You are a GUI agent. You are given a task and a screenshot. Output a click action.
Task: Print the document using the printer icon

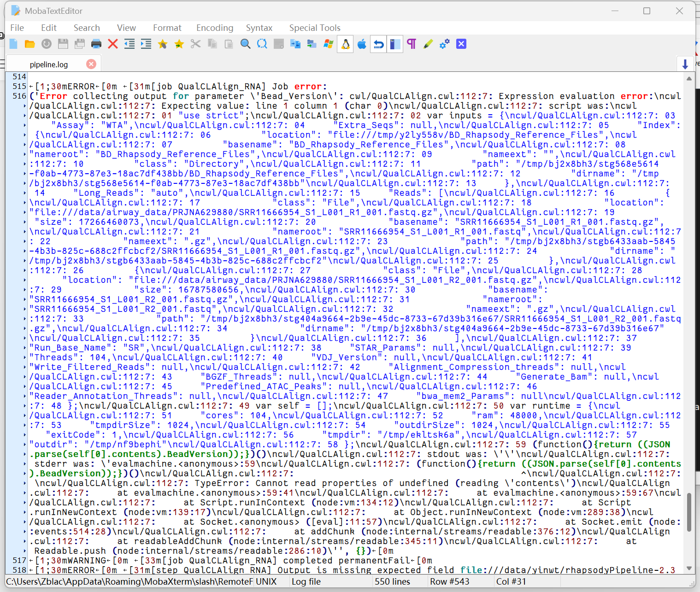(x=96, y=44)
